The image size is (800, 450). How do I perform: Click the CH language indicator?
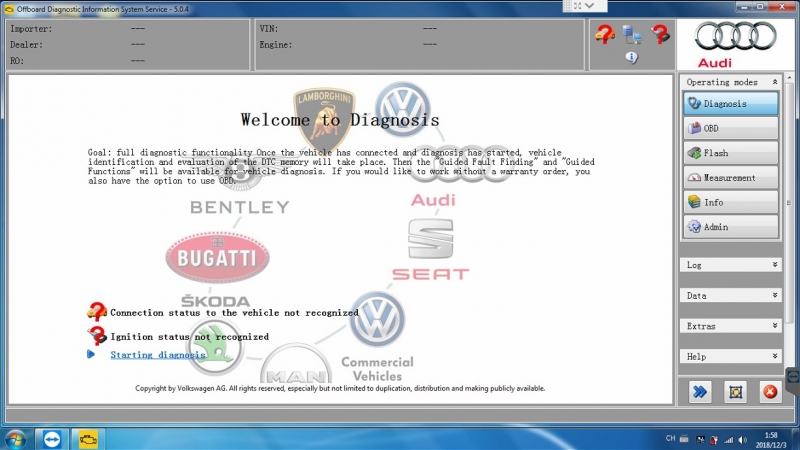pos(670,438)
